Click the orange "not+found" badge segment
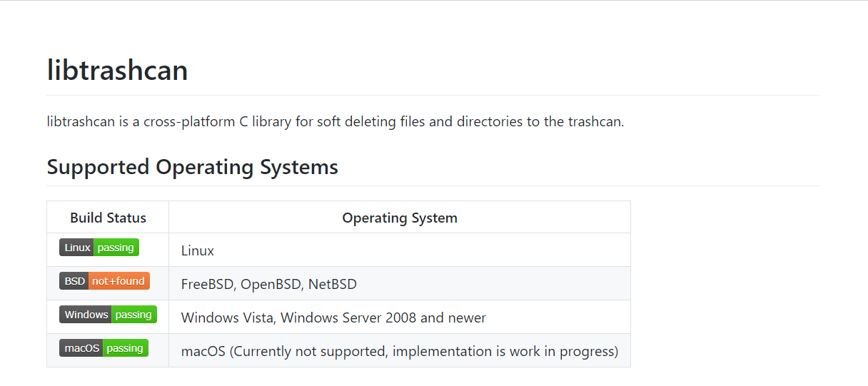868x386 pixels. pos(119,281)
